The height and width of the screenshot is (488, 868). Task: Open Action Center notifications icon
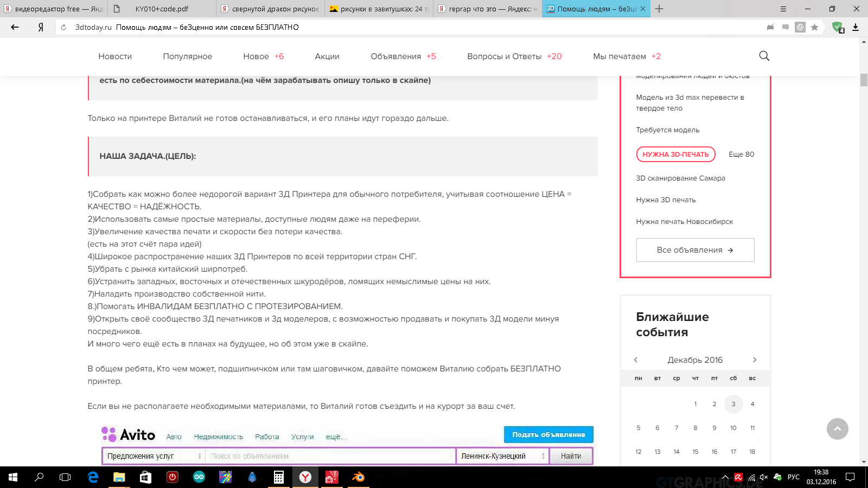click(x=850, y=477)
